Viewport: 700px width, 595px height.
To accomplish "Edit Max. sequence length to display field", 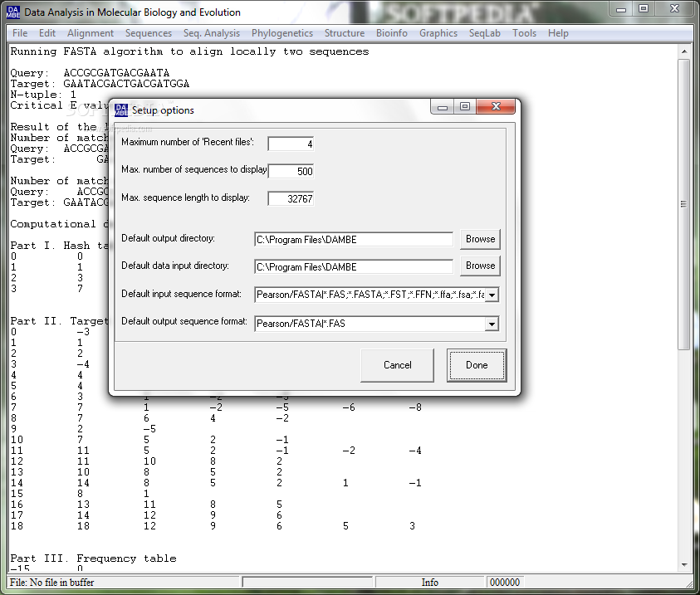I will click(x=291, y=198).
